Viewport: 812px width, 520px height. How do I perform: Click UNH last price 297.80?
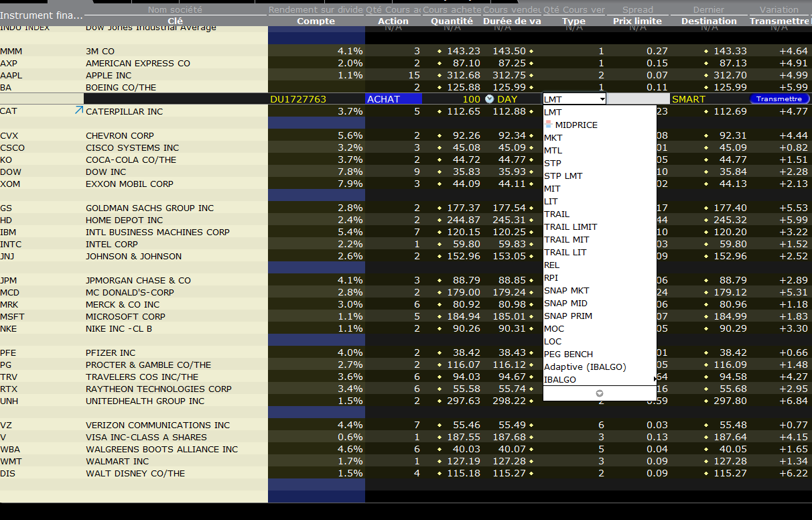tap(730, 401)
